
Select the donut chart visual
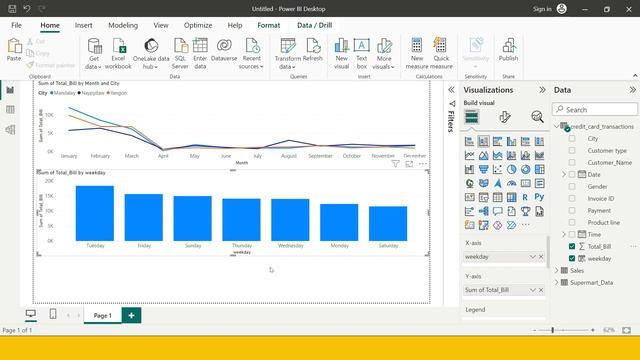(x=525, y=169)
